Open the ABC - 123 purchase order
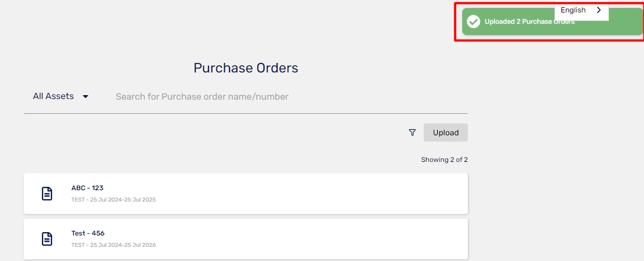This screenshot has width=644, height=261. coord(87,188)
